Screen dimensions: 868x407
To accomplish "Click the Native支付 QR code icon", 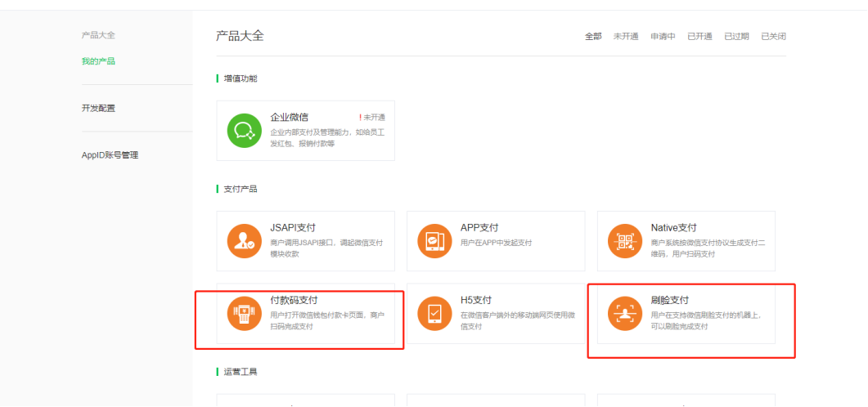I will pos(625,241).
